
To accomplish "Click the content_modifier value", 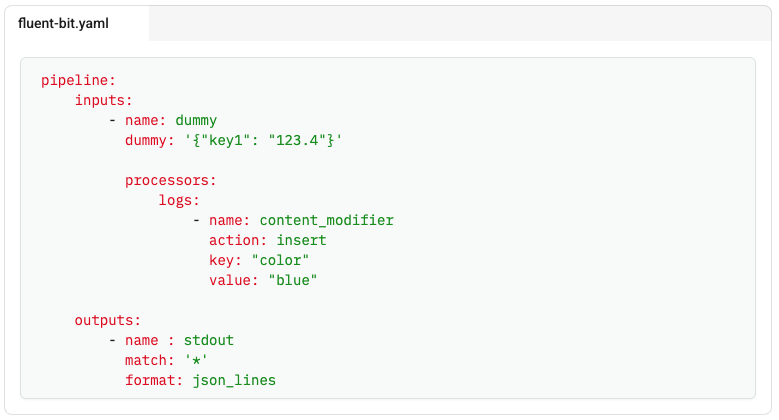I will (x=326, y=220).
